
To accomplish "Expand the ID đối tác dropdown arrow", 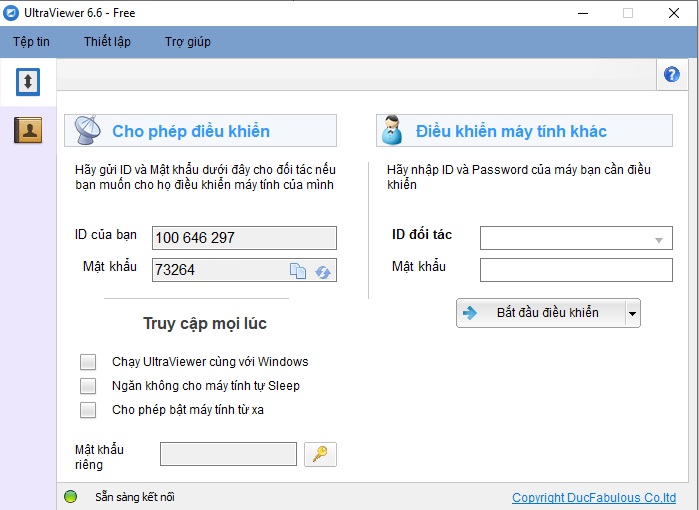I will point(658,240).
